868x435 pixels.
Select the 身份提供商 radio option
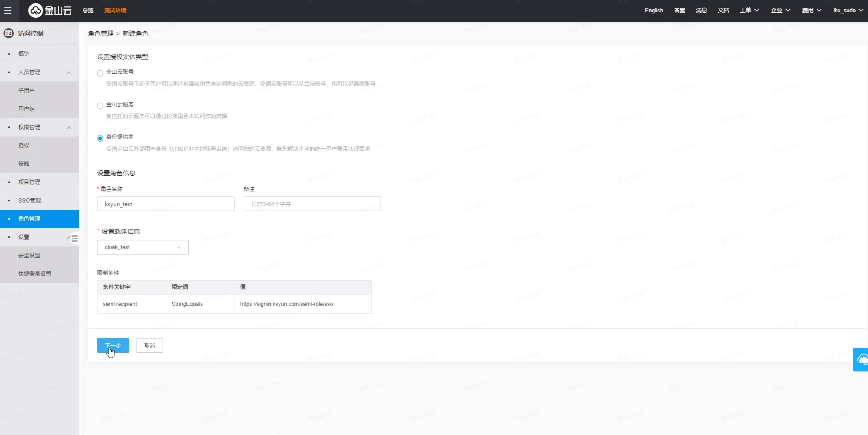100,138
